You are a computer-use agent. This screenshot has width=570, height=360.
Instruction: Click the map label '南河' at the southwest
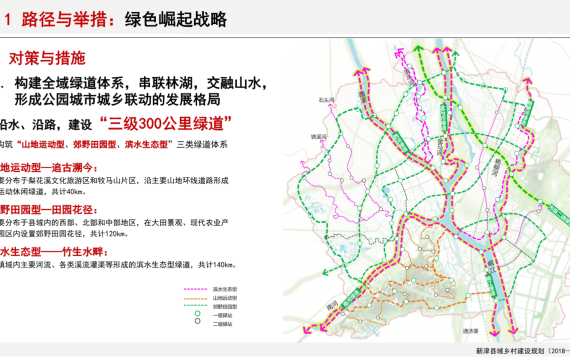(x=332, y=305)
